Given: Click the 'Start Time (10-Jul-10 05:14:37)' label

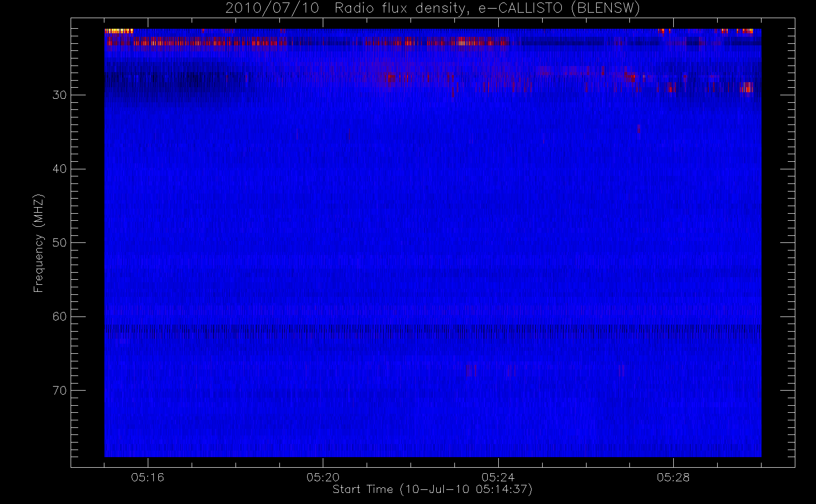Looking at the screenshot, I should (433, 489).
